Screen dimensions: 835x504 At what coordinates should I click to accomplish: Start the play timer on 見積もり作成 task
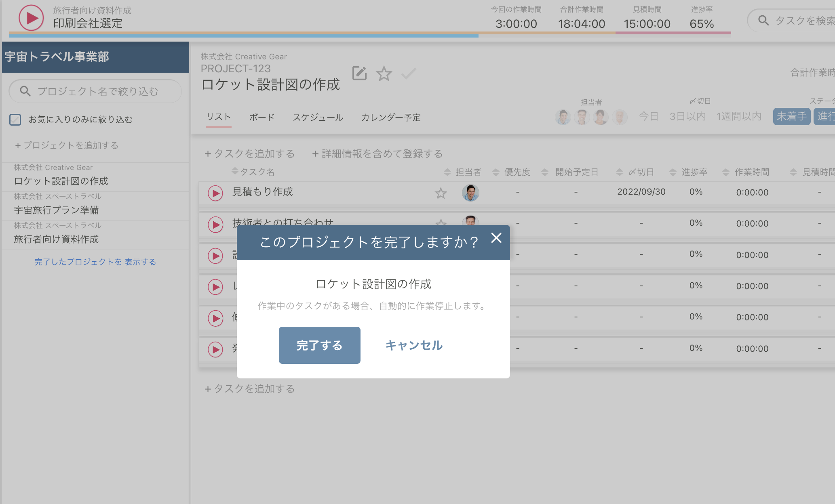click(x=215, y=193)
